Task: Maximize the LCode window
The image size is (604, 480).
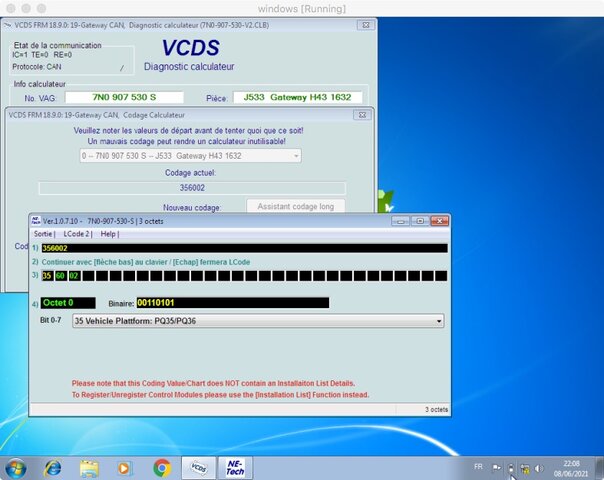Action: pyautogui.click(x=420, y=221)
